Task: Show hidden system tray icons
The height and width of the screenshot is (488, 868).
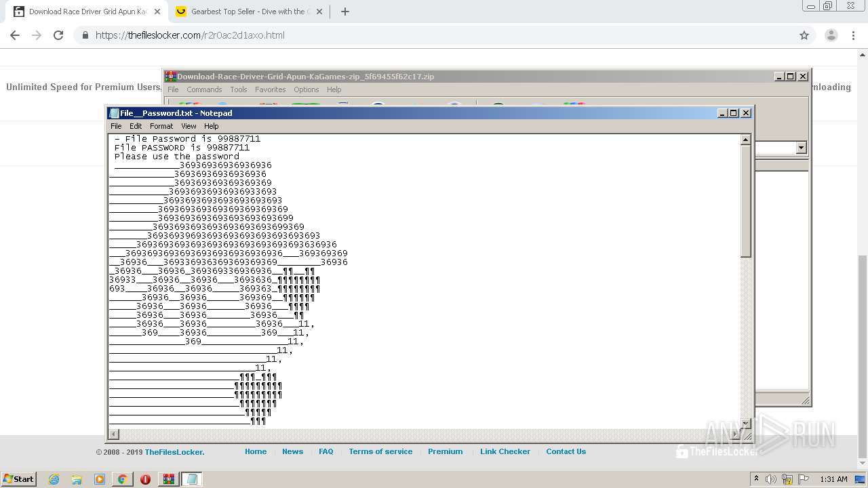Action: point(756,479)
